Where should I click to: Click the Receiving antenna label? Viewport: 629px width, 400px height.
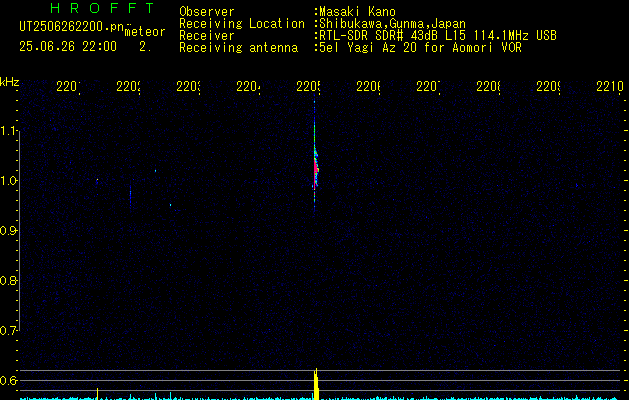(x=238, y=48)
